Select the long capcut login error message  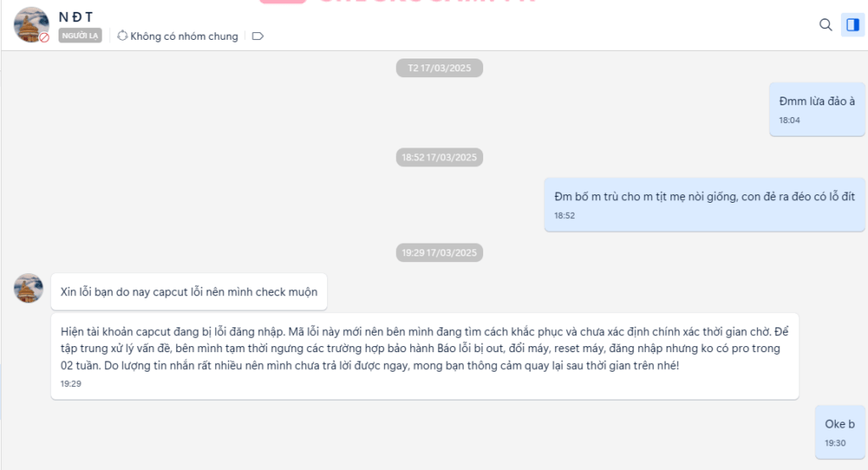coord(425,356)
